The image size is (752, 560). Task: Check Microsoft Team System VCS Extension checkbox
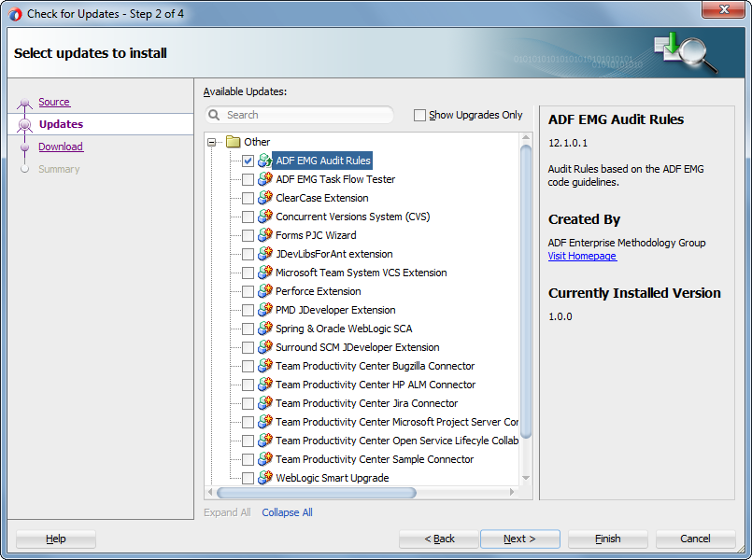point(248,273)
